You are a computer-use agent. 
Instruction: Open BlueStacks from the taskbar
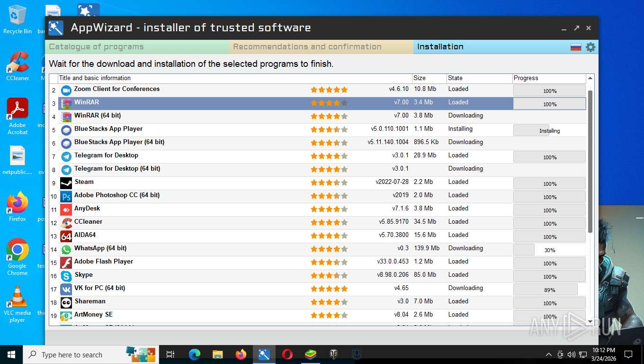tap(310, 354)
